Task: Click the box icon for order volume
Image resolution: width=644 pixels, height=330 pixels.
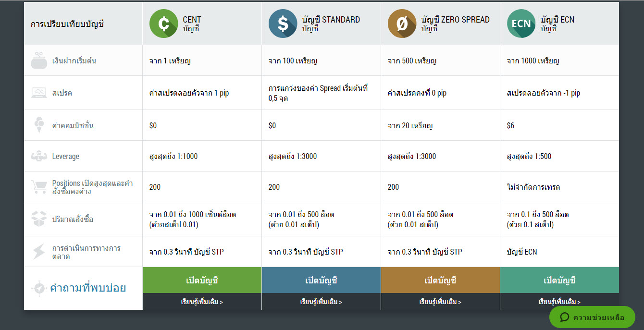Action: click(x=39, y=219)
